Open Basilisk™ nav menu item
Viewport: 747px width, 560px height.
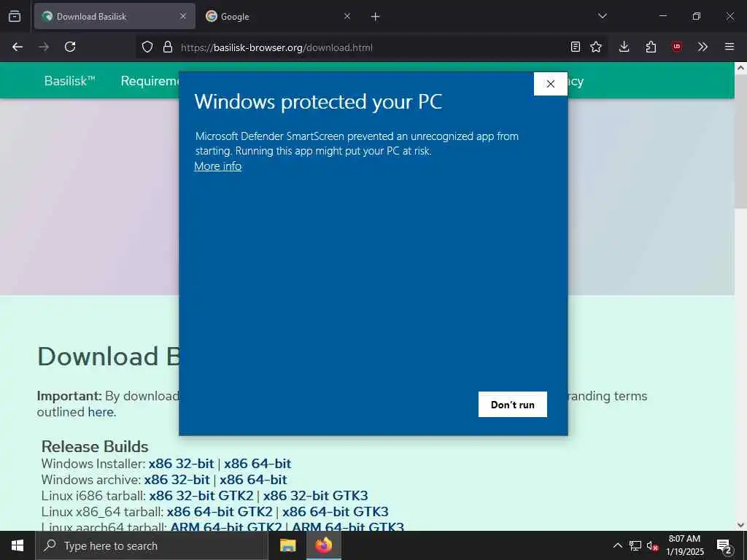coord(69,81)
